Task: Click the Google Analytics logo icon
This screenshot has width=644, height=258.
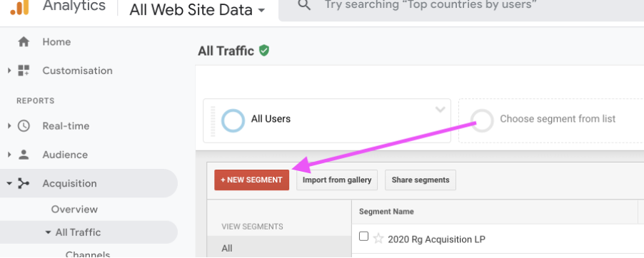Action: point(20,7)
